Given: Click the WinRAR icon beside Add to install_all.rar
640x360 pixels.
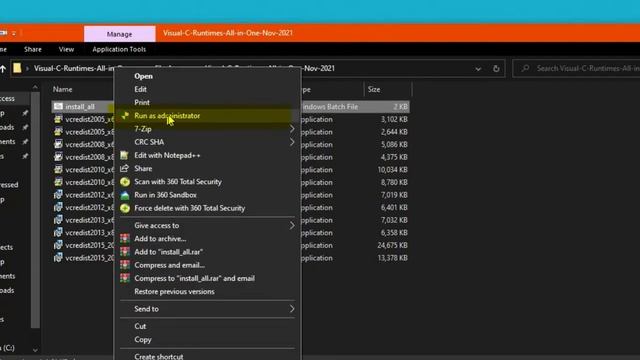Looking at the screenshot, I should [125, 252].
